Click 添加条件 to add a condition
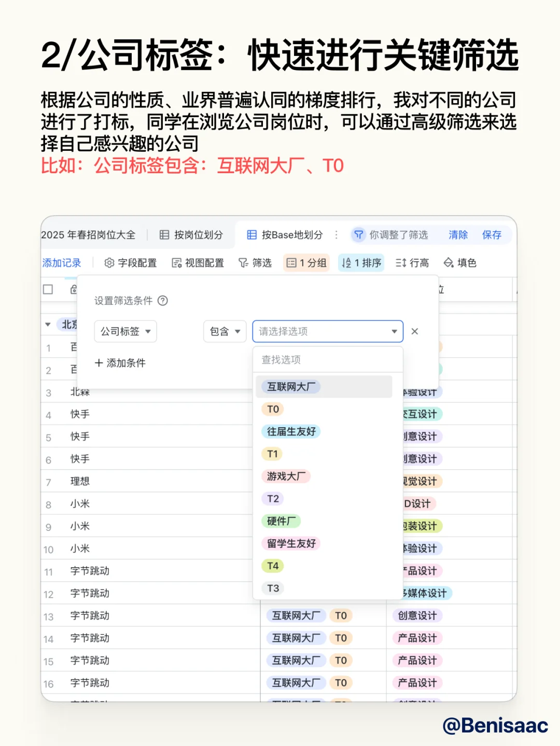 pyautogui.click(x=120, y=363)
